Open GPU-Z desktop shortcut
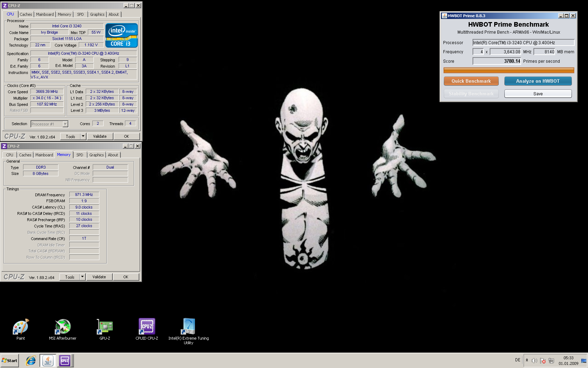This screenshot has height=368, width=588. pos(105,329)
